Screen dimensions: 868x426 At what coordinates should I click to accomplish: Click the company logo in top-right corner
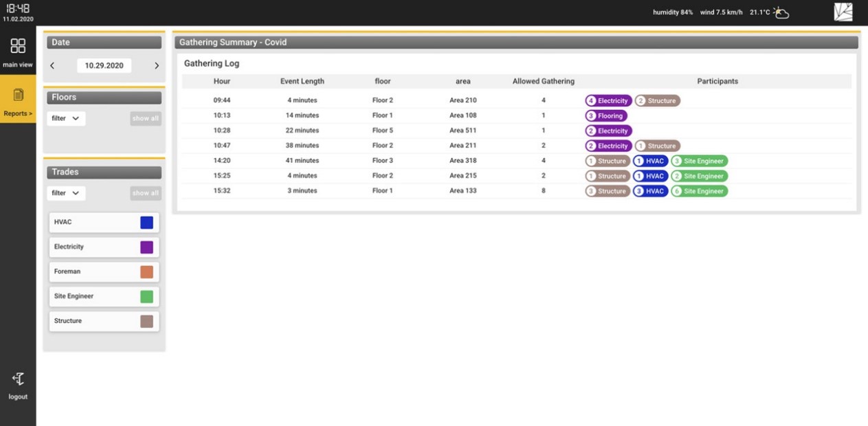[x=843, y=12]
